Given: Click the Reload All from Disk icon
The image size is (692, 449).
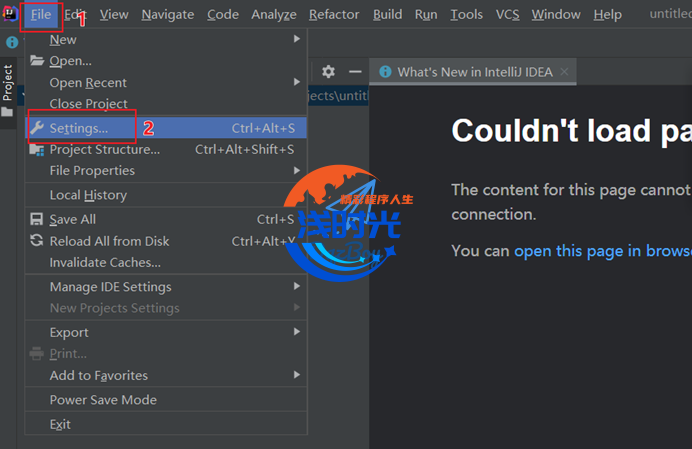Looking at the screenshot, I should [x=37, y=241].
